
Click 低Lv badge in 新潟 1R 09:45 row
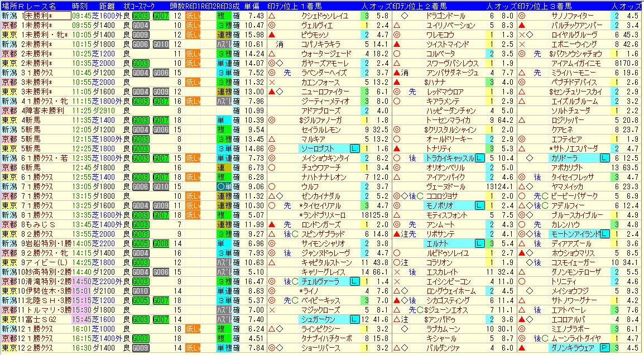pos(193,16)
